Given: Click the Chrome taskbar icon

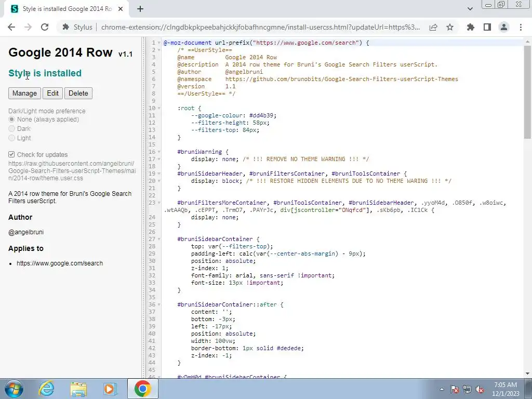Looking at the screenshot, I should point(142,389).
